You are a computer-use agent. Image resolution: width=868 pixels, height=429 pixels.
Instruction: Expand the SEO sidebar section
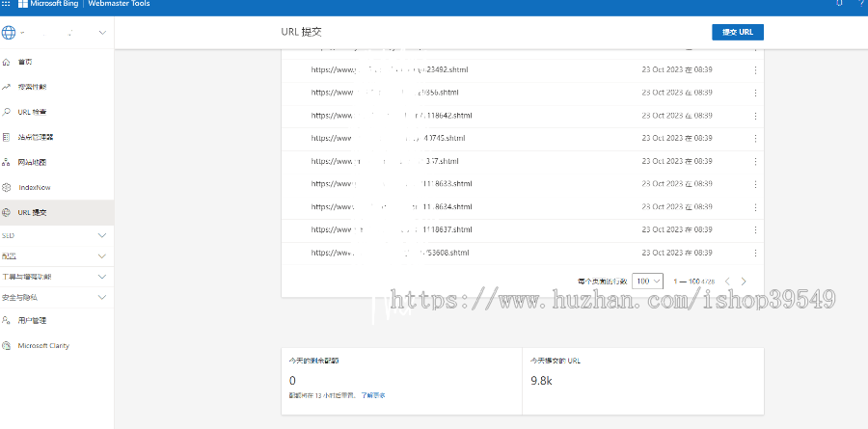pyautogui.click(x=102, y=235)
